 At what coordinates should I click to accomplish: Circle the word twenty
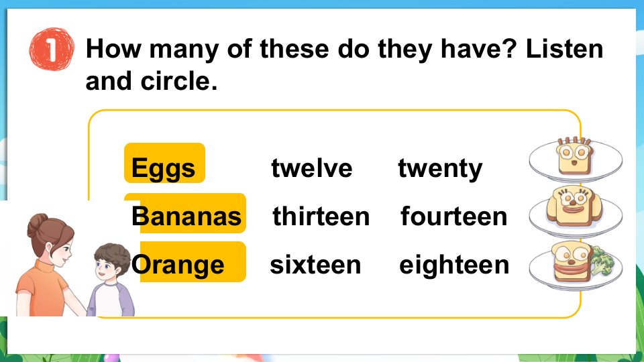(440, 169)
